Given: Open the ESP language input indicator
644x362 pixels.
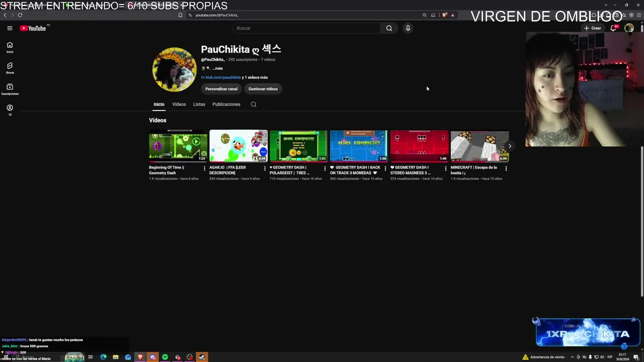Looking at the screenshot, I should pos(610,357).
